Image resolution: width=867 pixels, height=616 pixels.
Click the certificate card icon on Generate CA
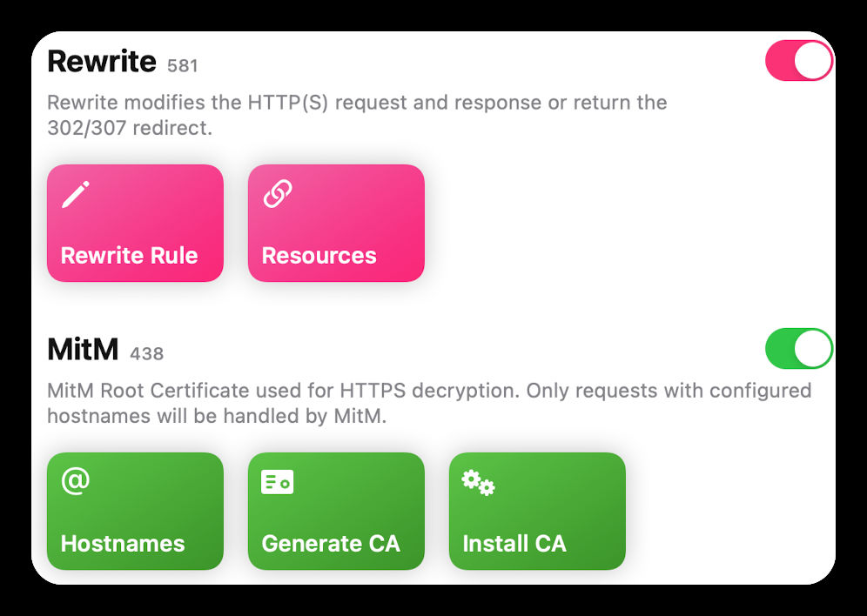[x=277, y=481]
